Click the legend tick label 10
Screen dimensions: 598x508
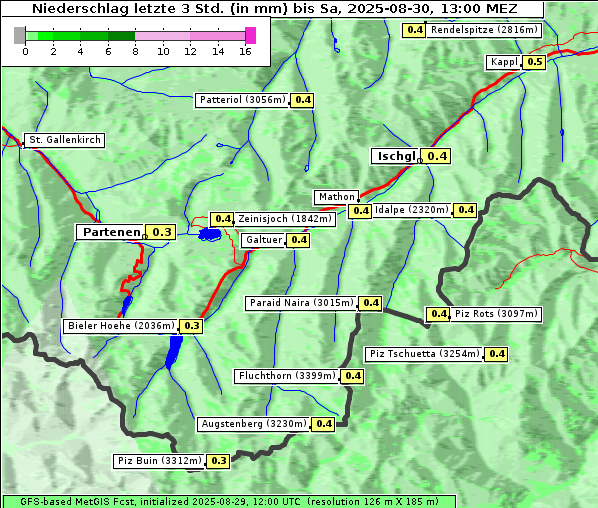[163, 51]
